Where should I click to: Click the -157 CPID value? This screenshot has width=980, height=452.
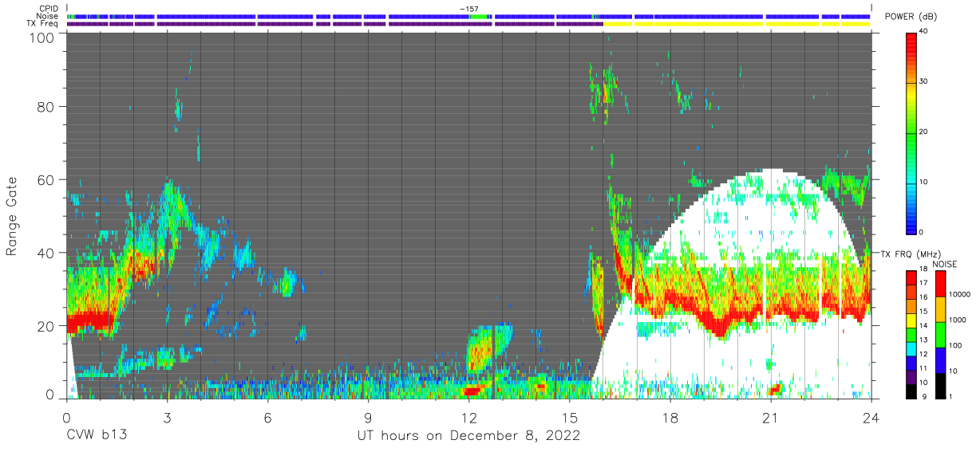point(468,9)
